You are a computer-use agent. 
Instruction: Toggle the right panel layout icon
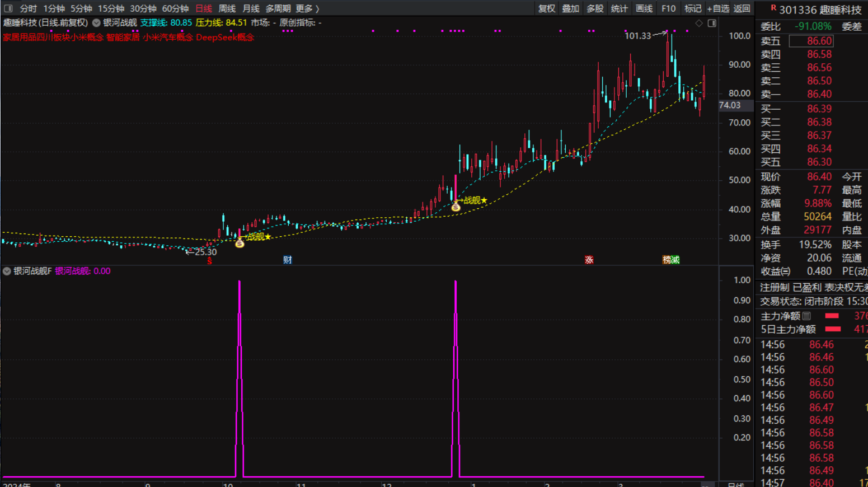click(712, 23)
